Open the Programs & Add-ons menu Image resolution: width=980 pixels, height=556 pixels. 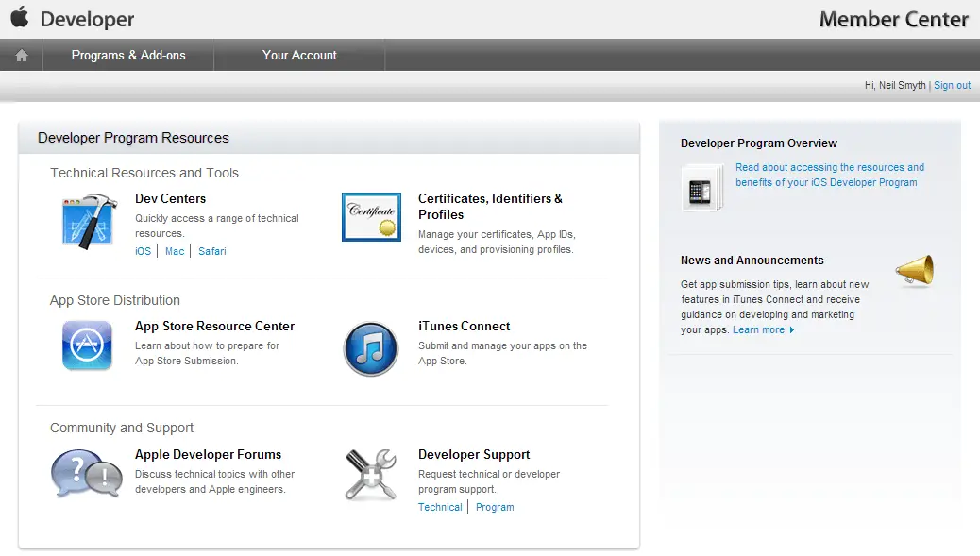click(x=128, y=56)
